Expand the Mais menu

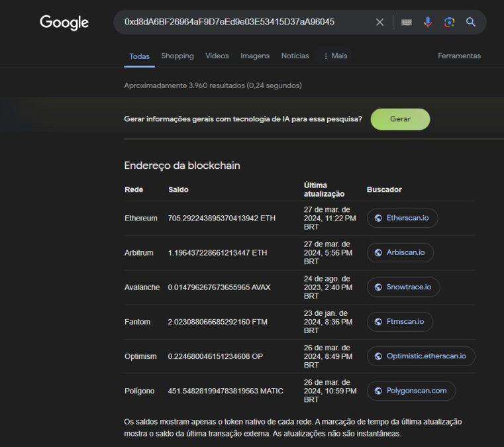[x=336, y=56]
